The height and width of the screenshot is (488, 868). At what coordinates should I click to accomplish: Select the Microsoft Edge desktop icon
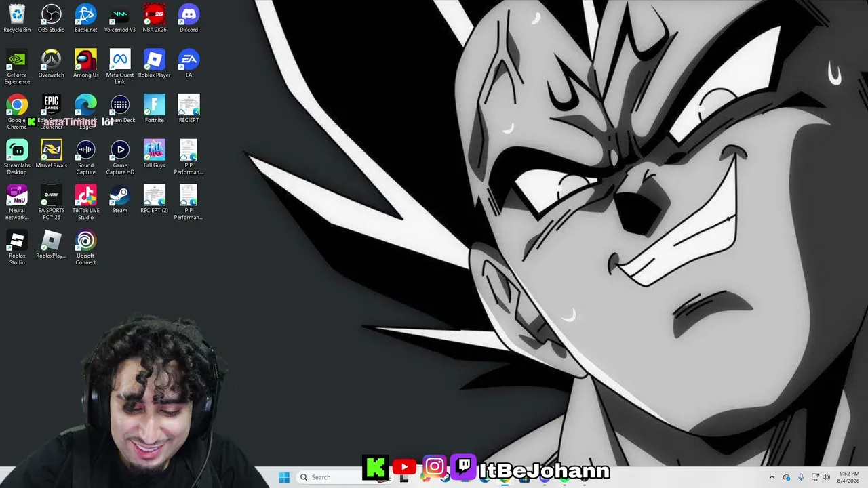pyautogui.click(x=85, y=112)
